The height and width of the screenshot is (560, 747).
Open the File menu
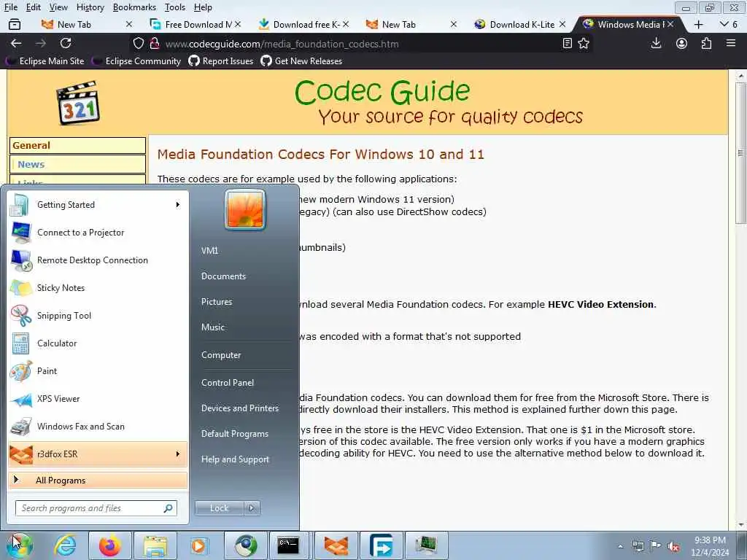click(x=10, y=7)
